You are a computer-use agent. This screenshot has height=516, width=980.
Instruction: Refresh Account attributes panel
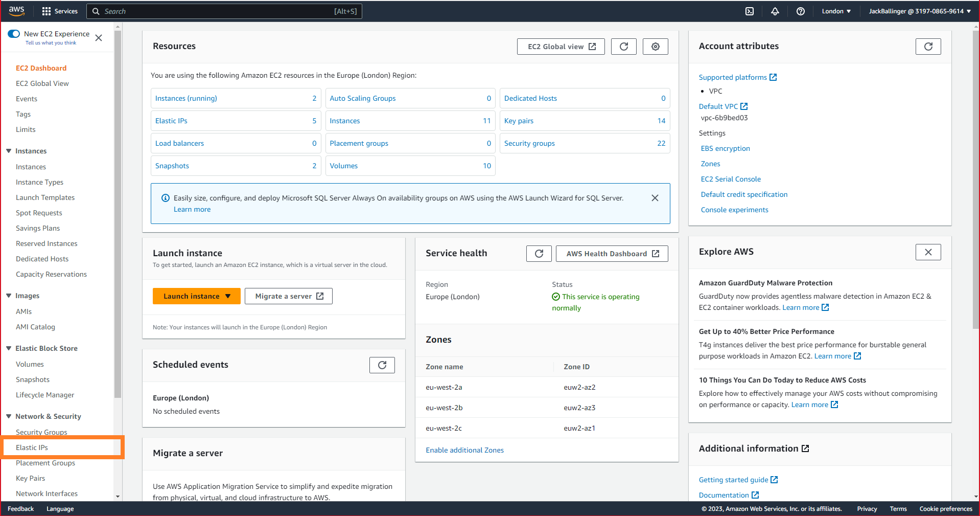tap(928, 47)
